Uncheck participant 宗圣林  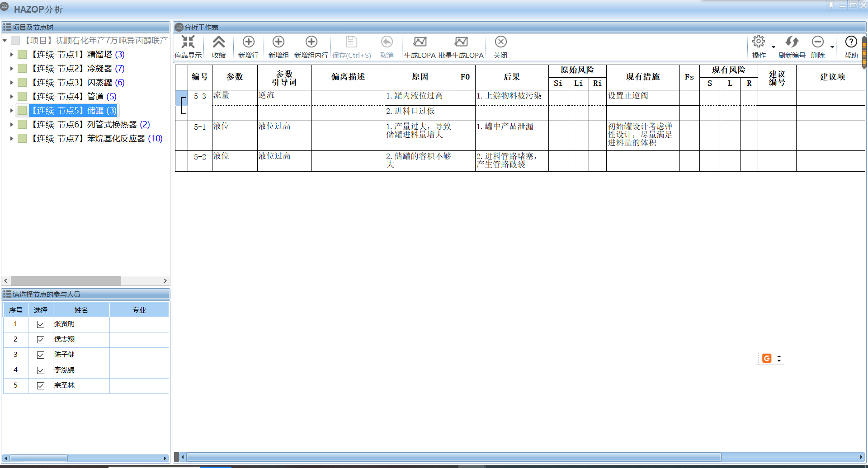(41, 386)
